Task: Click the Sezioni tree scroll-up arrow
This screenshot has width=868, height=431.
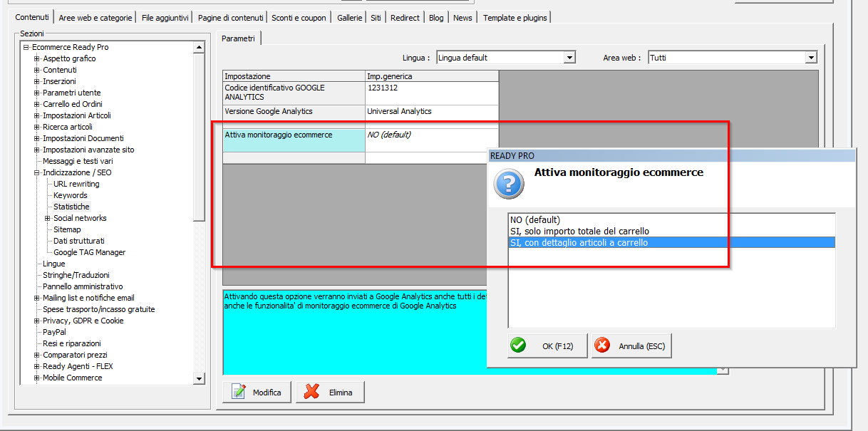Action: (x=199, y=47)
